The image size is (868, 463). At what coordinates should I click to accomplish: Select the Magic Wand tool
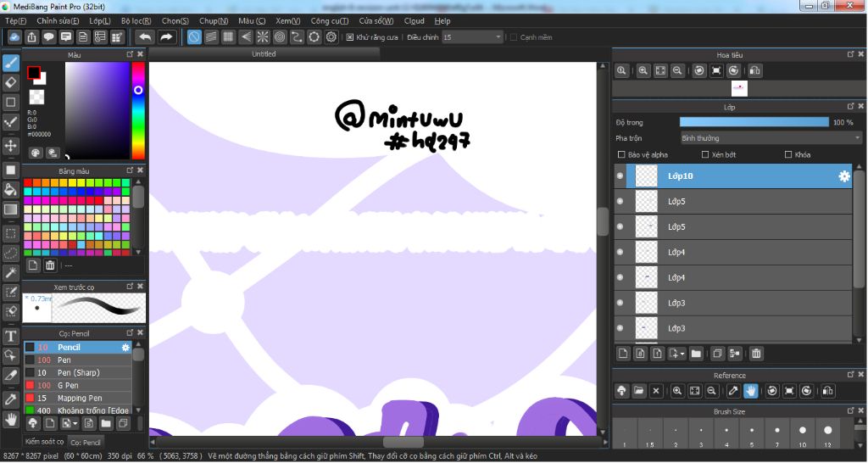pos(10,273)
